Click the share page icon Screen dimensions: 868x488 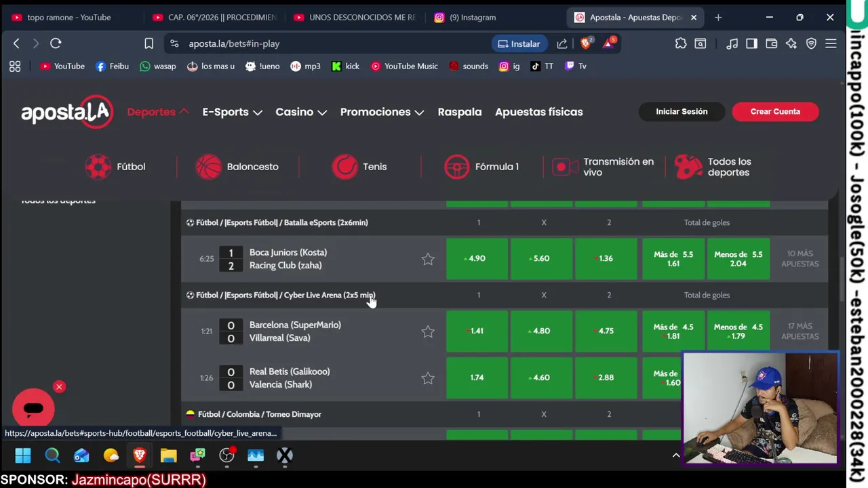point(561,43)
